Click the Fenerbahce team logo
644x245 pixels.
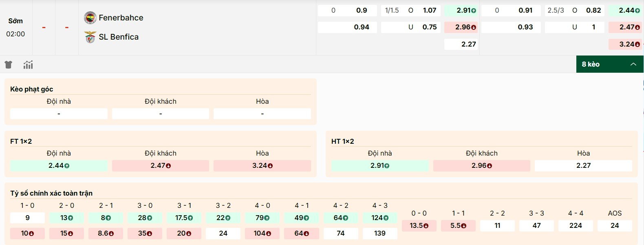pyautogui.click(x=90, y=18)
